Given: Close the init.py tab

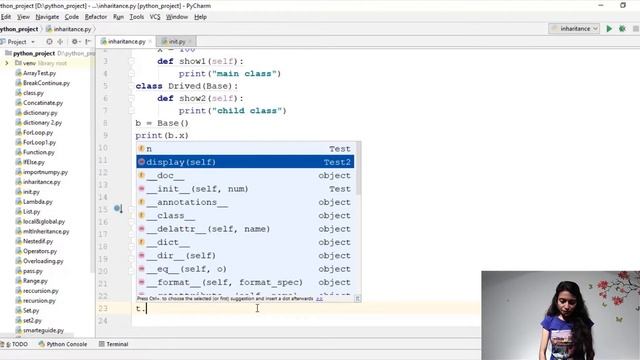Looking at the screenshot, I should [190, 42].
